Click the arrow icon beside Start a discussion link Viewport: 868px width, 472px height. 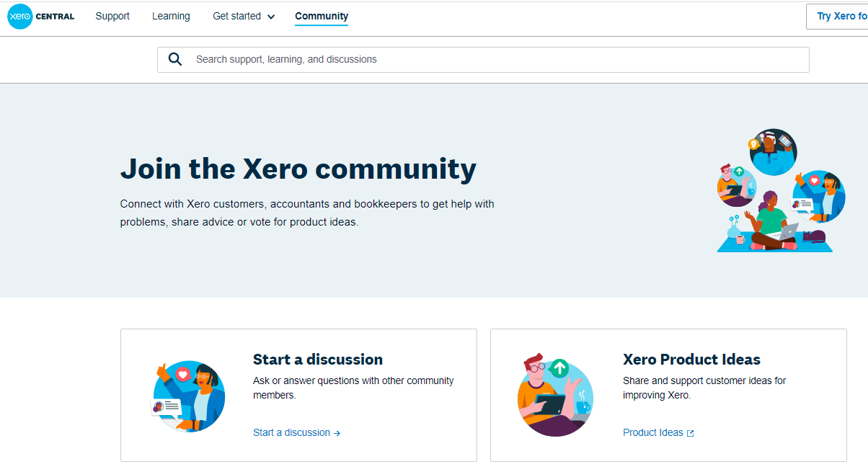tap(337, 433)
